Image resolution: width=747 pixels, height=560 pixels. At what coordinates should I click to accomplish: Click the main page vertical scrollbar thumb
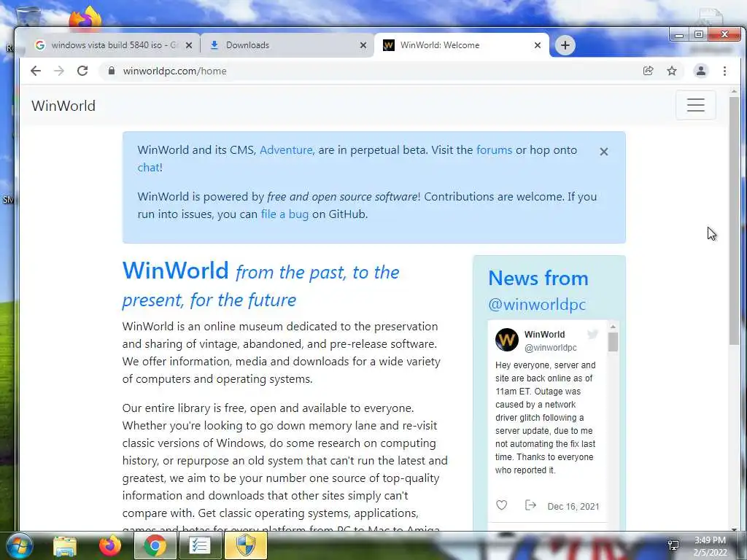734,220
